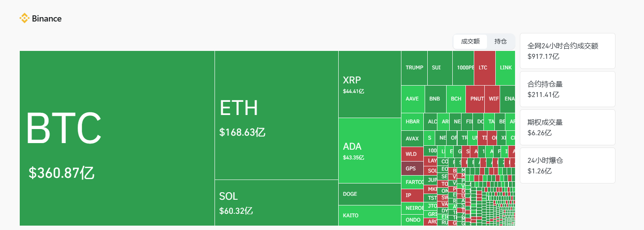Switch to the 持仓 tab

tap(501, 42)
